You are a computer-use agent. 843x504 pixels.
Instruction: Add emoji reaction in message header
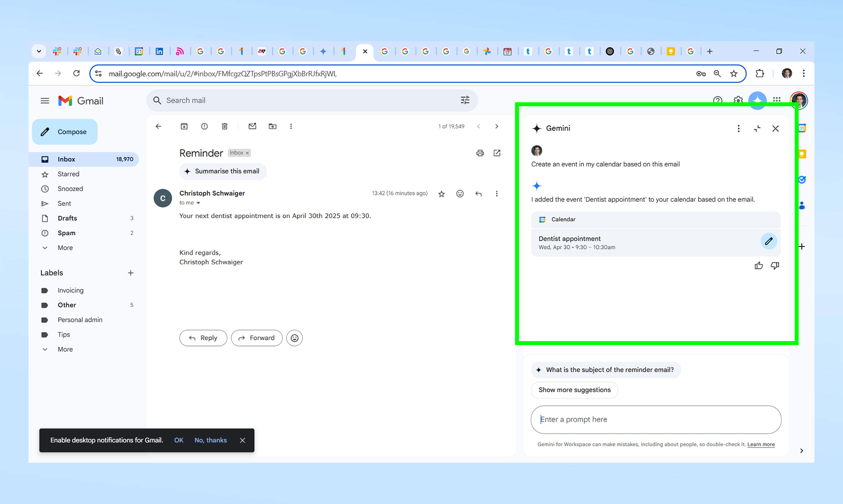tap(460, 194)
